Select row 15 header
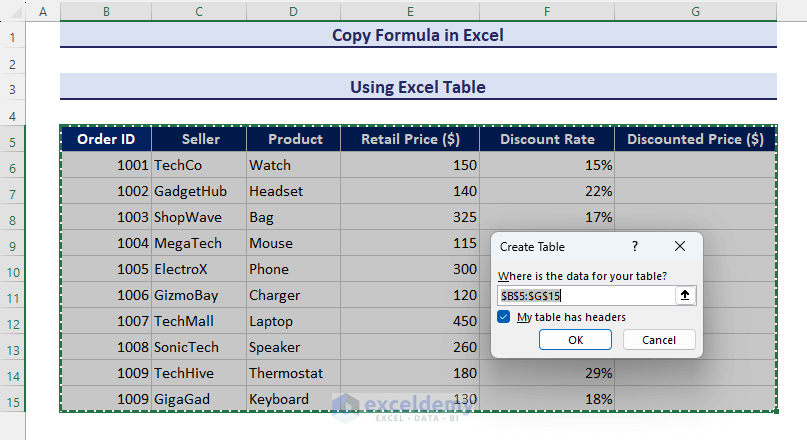The image size is (807, 440). click(13, 399)
